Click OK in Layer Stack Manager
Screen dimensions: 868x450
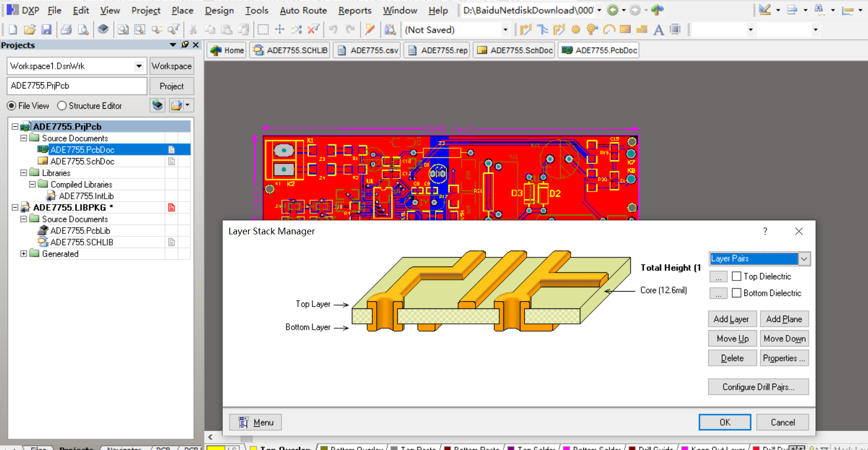tap(725, 422)
